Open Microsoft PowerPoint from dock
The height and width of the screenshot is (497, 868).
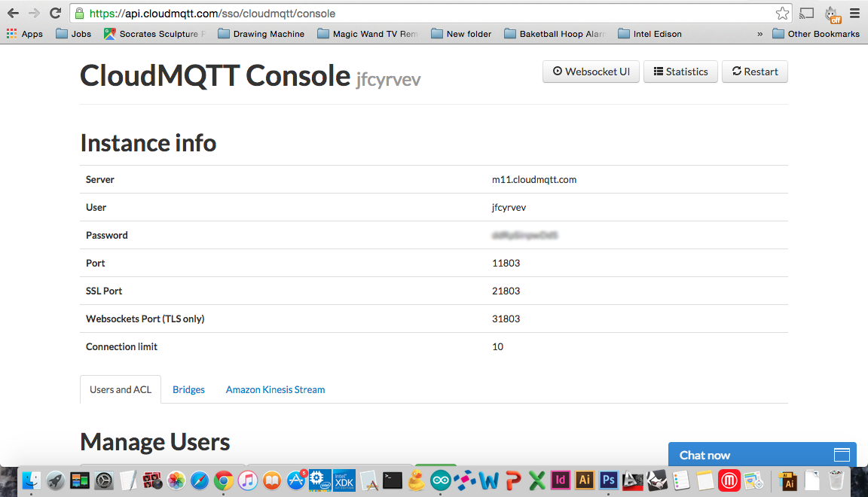[x=513, y=480]
